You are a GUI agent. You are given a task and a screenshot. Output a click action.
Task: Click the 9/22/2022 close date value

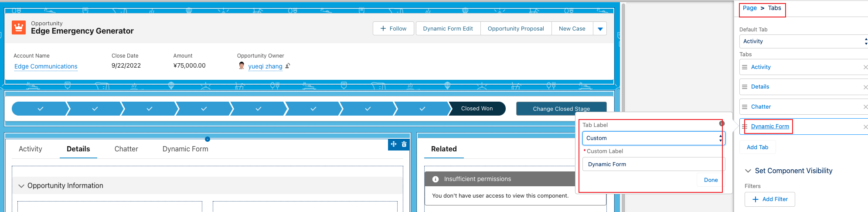click(126, 65)
